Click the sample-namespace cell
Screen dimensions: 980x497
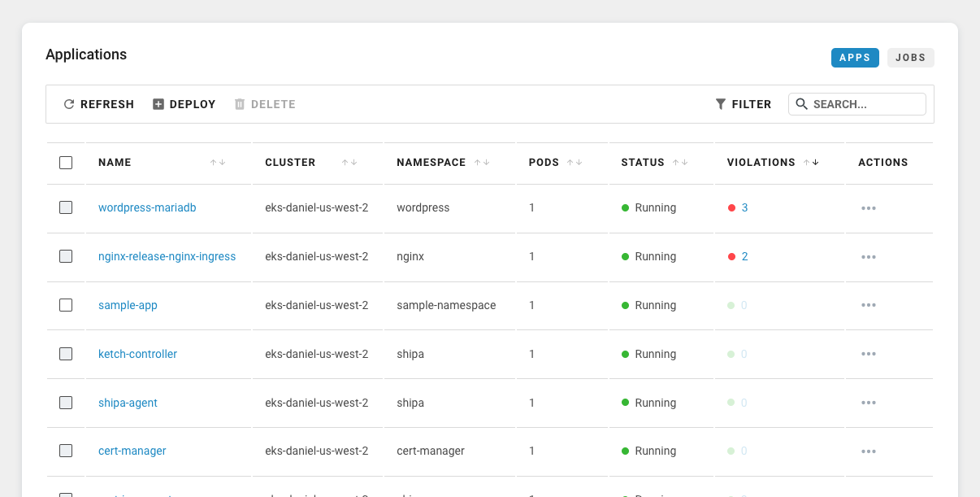pyautogui.click(x=446, y=305)
